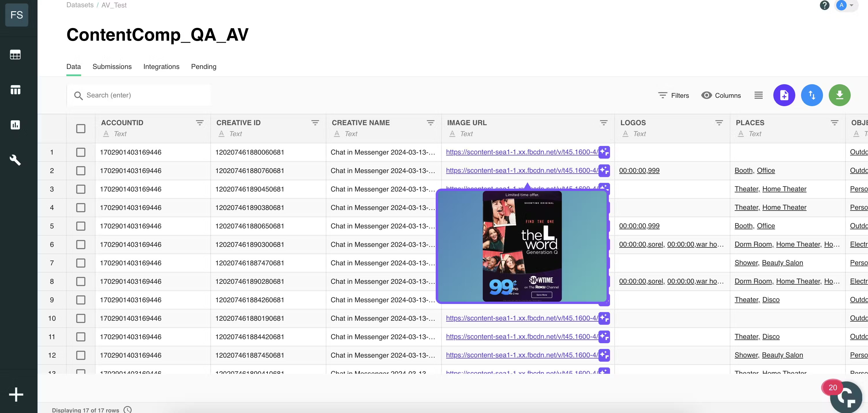Viewport: 868px width, 413px height.
Task: Open the image URL link in row 10
Action: click(x=522, y=318)
